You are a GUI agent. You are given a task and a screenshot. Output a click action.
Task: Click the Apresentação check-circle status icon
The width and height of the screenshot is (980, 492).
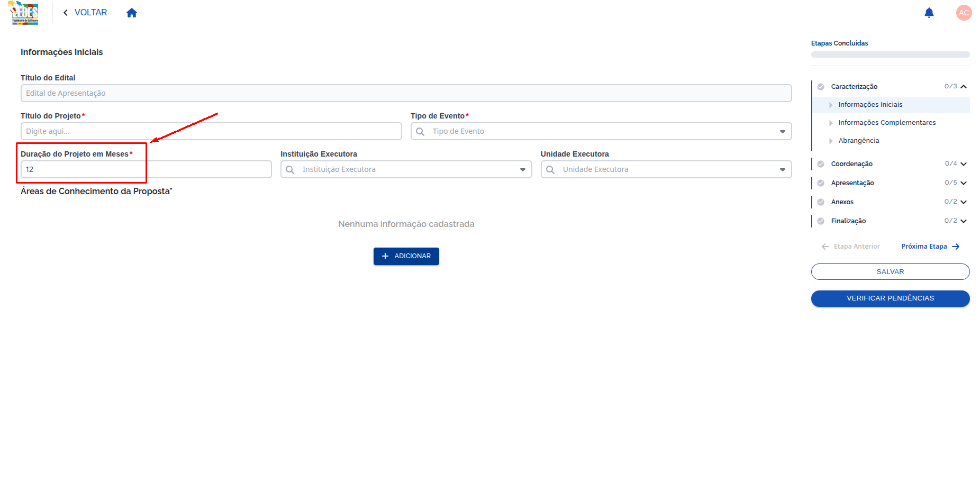pos(821,183)
